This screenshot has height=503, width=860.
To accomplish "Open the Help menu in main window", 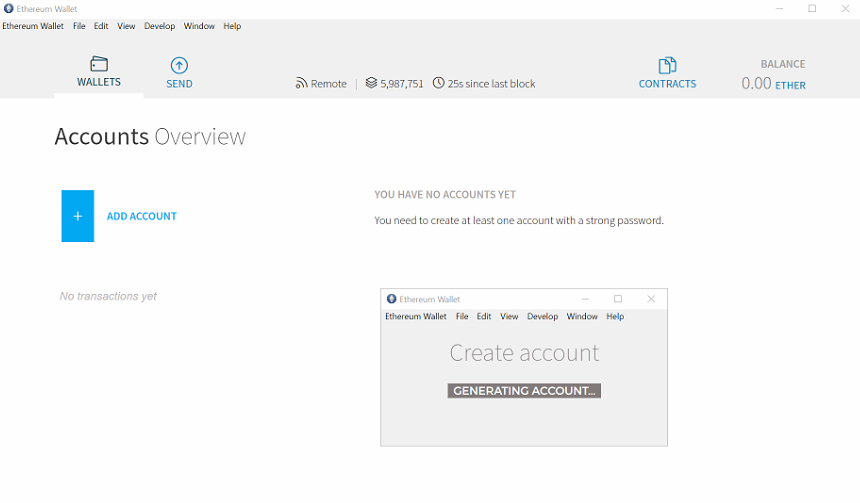I will (x=232, y=26).
